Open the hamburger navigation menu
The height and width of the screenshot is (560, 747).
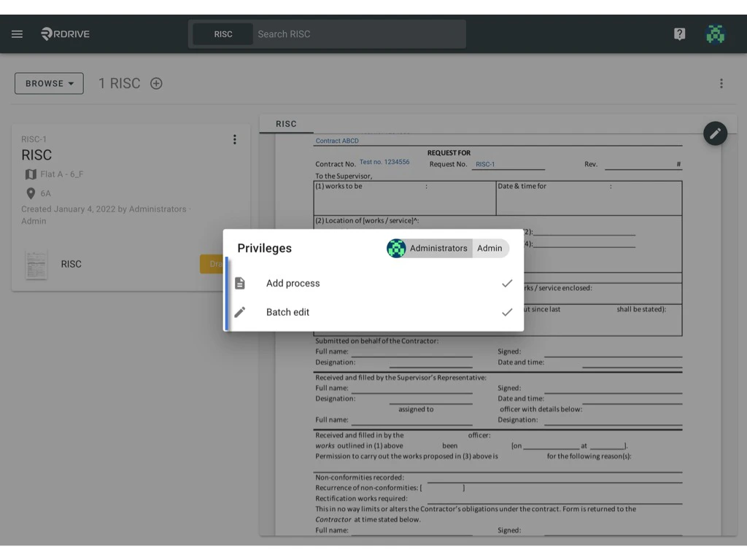(18, 34)
